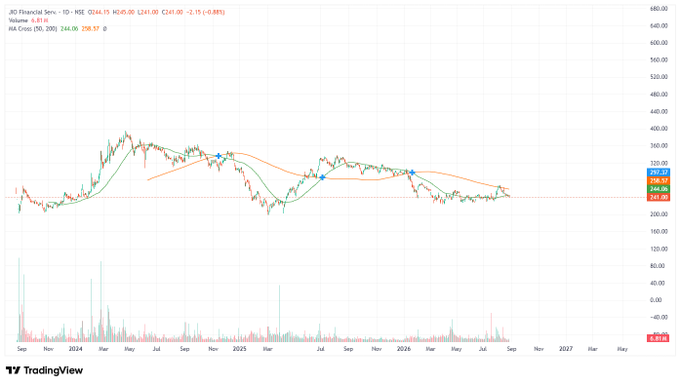Click the 200.00 price axis label
This screenshot has height=385, width=680.
[x=659, y=215]
